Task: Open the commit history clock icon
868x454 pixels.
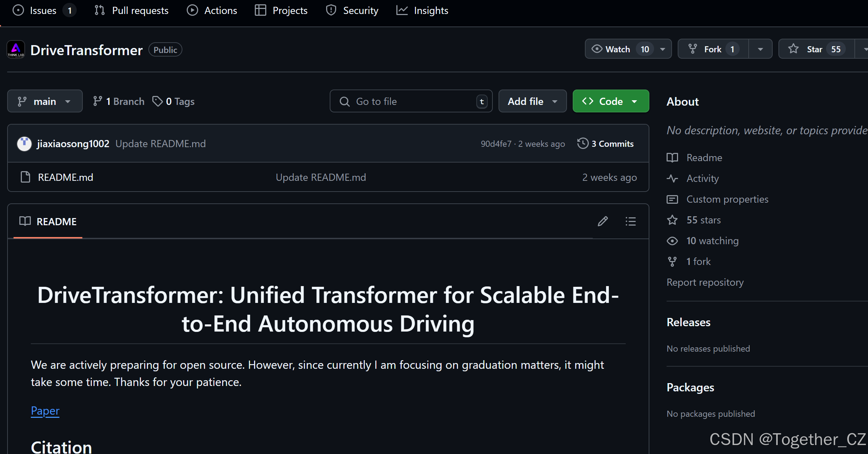Action: pyautogui.click(x=583, y=143)
